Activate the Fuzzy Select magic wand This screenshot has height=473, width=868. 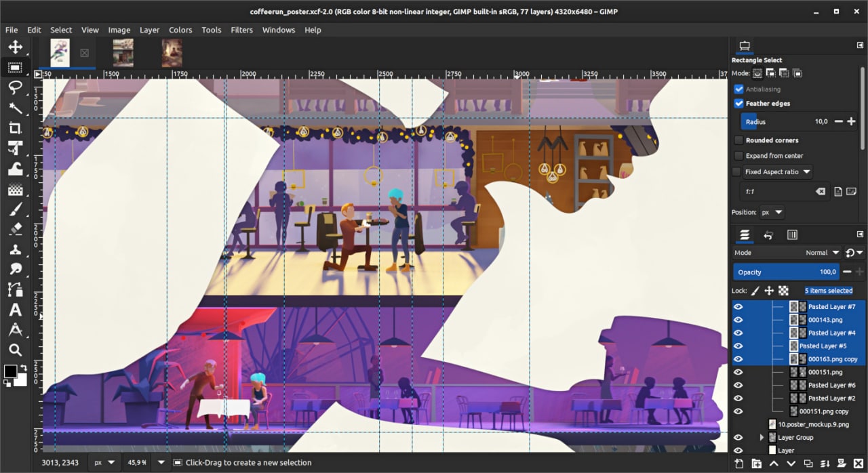pos(15,108)
